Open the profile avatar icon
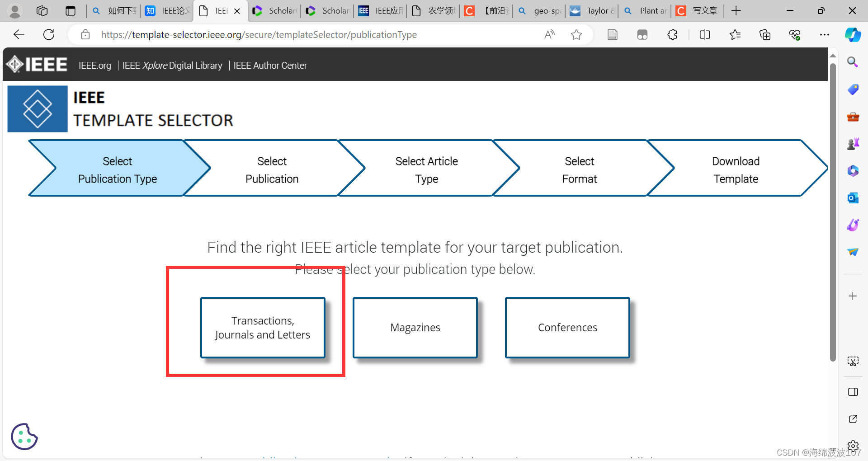The image size is (868, 461). tap(15, 11)
